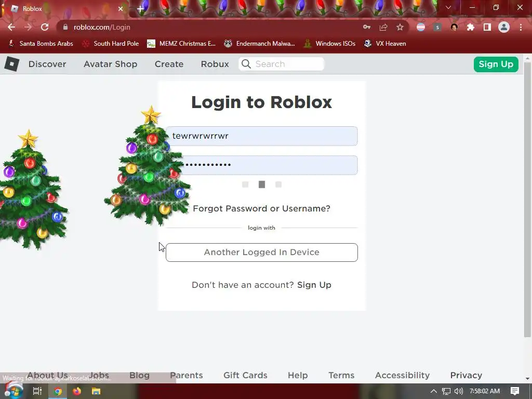This screenshot has height=399, width=532.
Task: Open the notification center icon
Action: [515, 391]
